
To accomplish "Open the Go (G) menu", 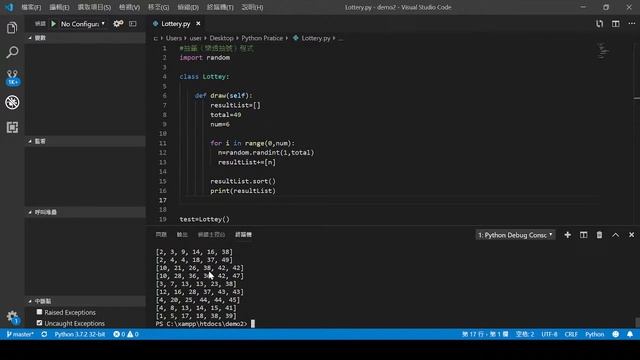I will pyautogui.click(x=158, y=7).
